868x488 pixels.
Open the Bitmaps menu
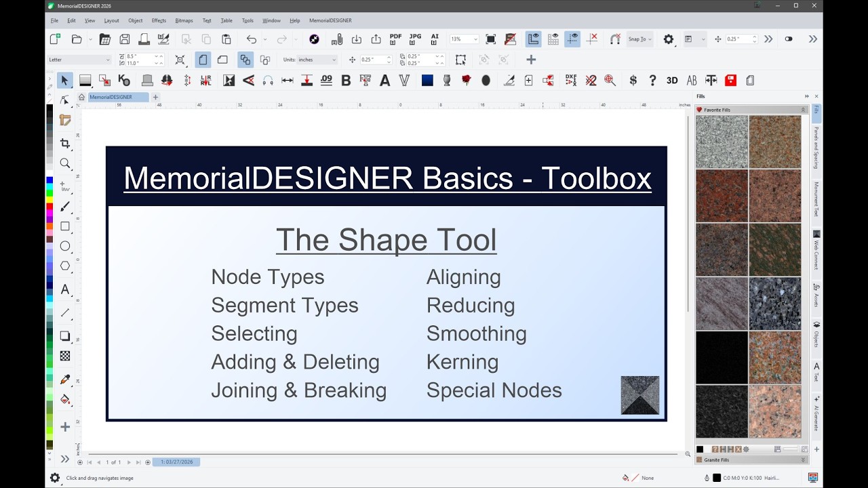point(184,20)
